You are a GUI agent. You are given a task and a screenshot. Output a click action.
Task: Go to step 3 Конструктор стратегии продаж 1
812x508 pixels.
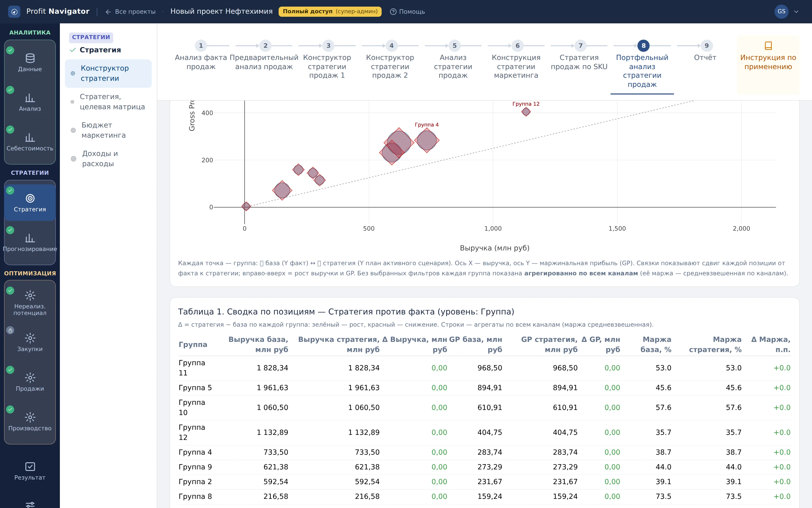(x=327, y=60)
